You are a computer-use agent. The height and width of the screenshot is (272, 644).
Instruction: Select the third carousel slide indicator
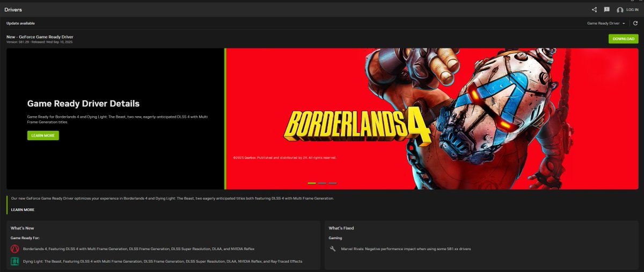(333, 183)
